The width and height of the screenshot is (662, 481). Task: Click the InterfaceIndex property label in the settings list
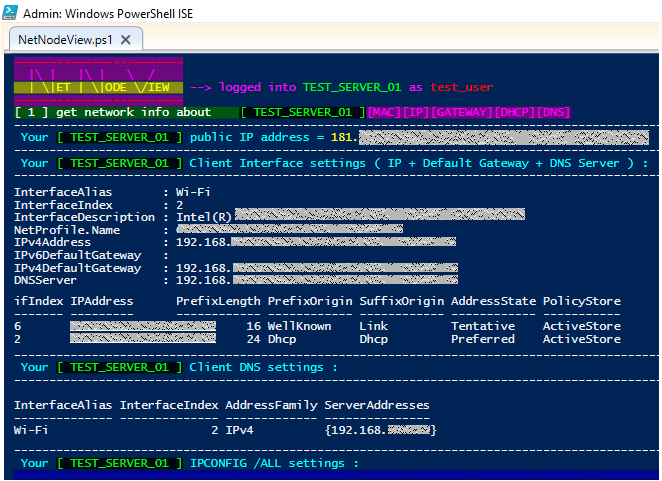[x=63, y=205]
